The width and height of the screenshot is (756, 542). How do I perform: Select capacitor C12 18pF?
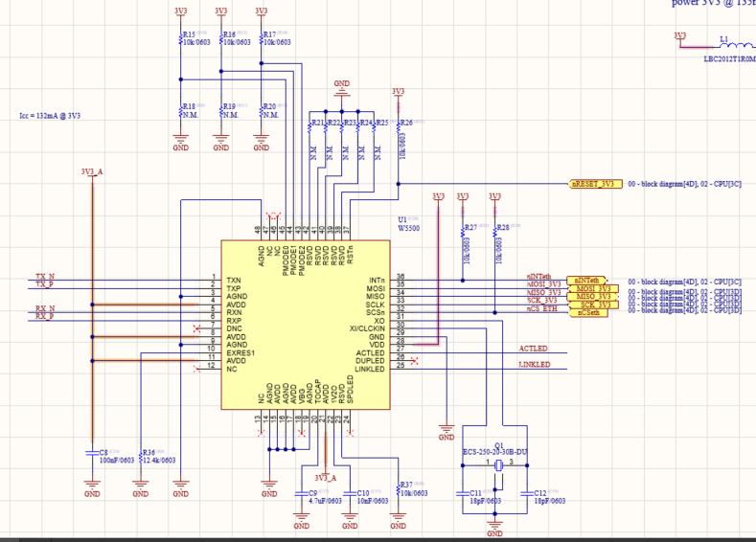coord(527,493)
